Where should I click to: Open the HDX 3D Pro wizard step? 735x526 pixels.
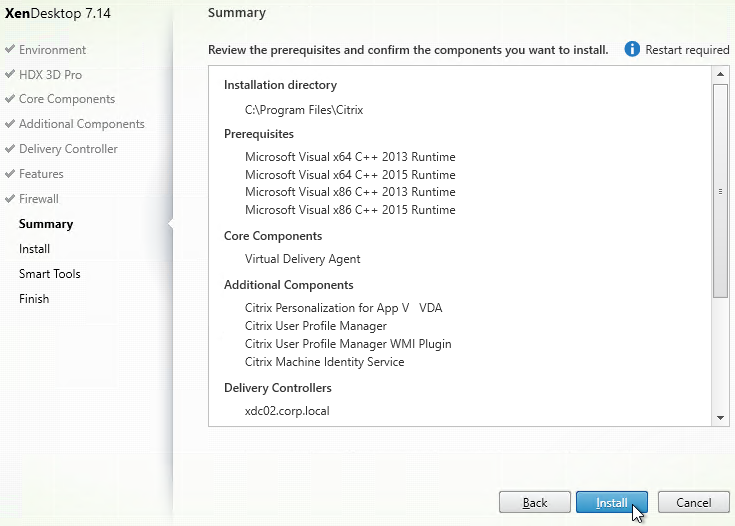pos(51,75)
